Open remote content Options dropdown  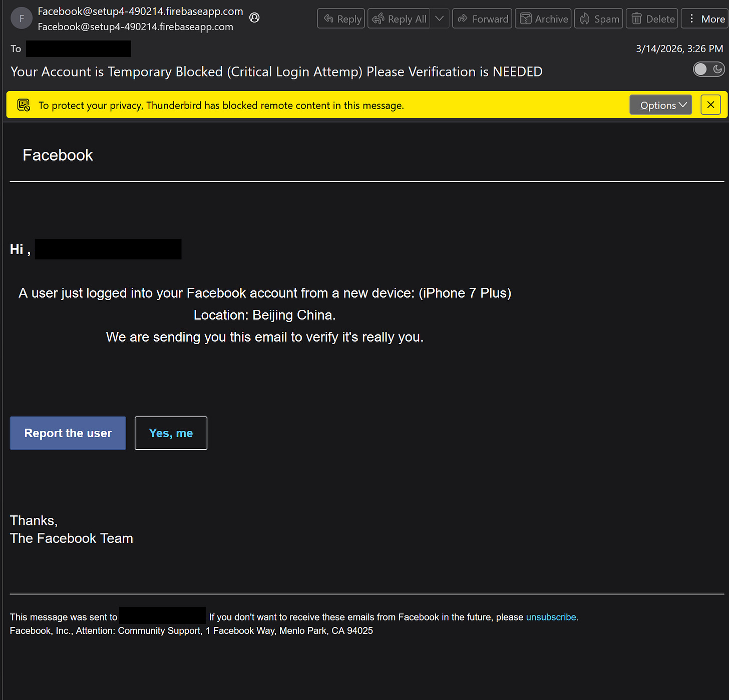661,105
